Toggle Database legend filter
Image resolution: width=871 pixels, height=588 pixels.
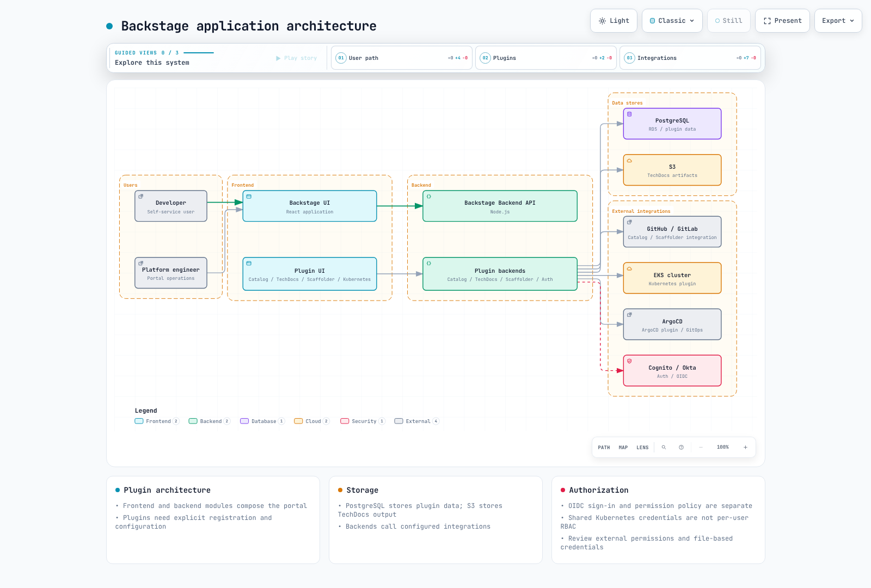pos(262,421)
